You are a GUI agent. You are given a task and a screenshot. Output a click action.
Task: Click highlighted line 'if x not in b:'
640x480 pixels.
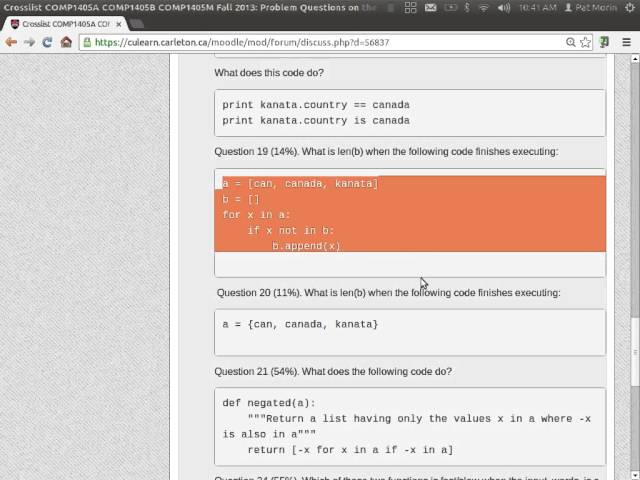[291, 231]
